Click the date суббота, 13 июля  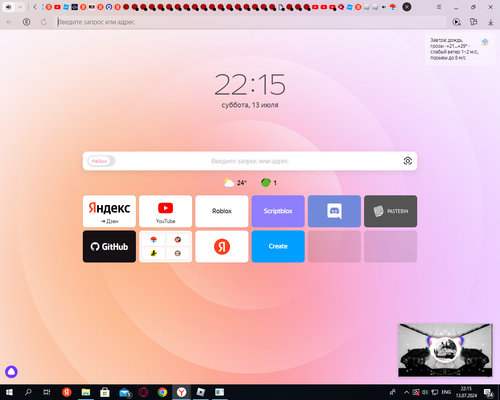250,105
